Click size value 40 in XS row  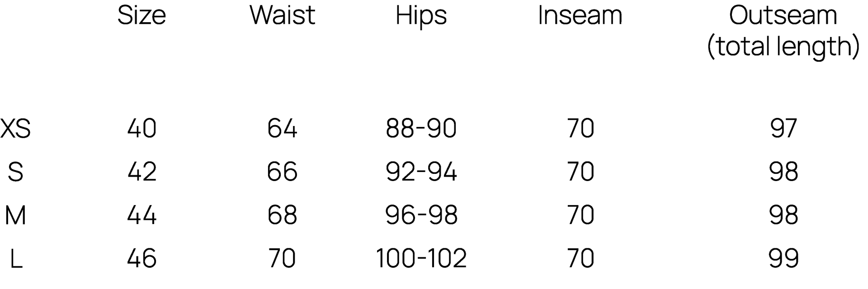coord(142,129)
